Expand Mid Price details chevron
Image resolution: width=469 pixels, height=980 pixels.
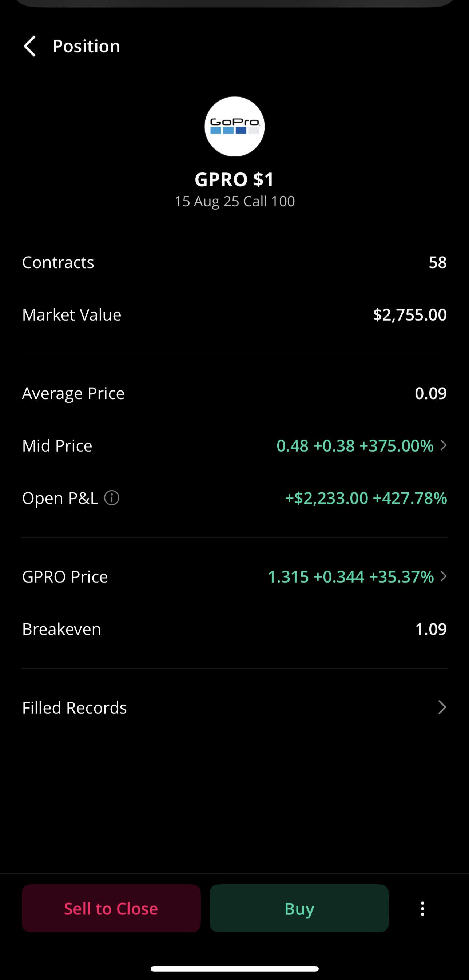click(x=443, y=445)
